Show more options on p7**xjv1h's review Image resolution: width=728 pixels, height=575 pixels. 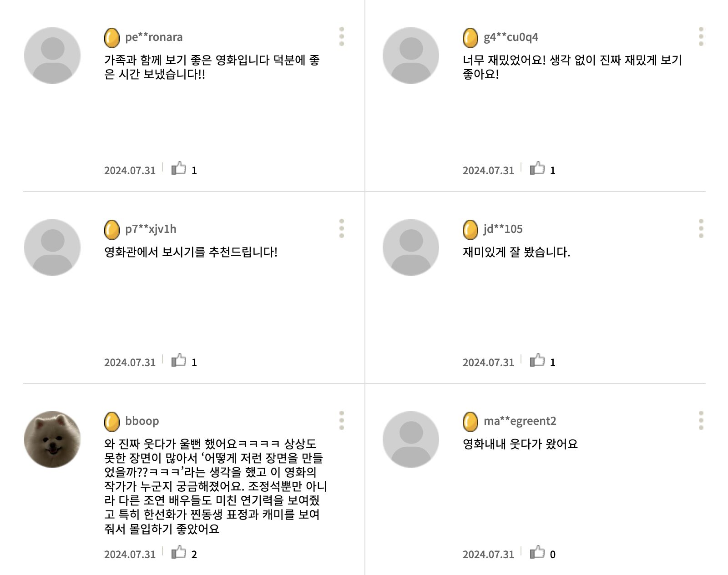pyautogui.click(x=342, y=228)
